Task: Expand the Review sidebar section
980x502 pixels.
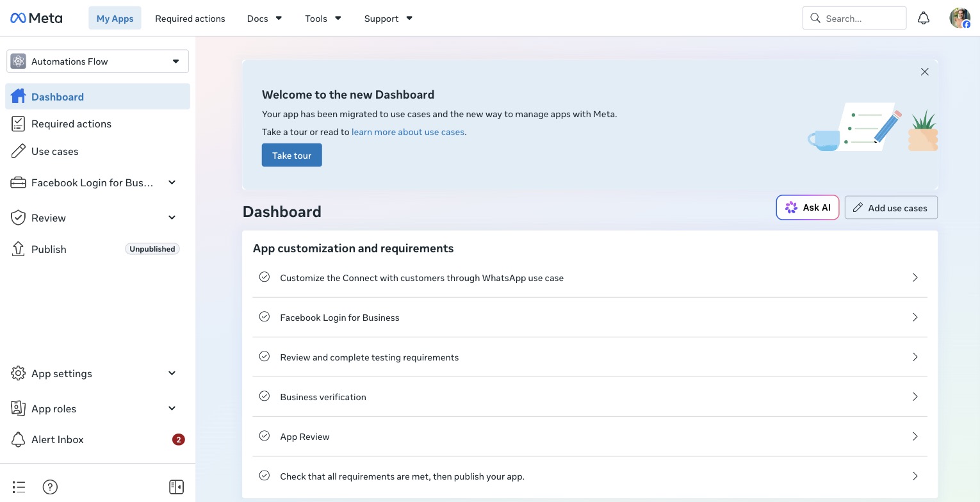Action: (x=172, y=218)
